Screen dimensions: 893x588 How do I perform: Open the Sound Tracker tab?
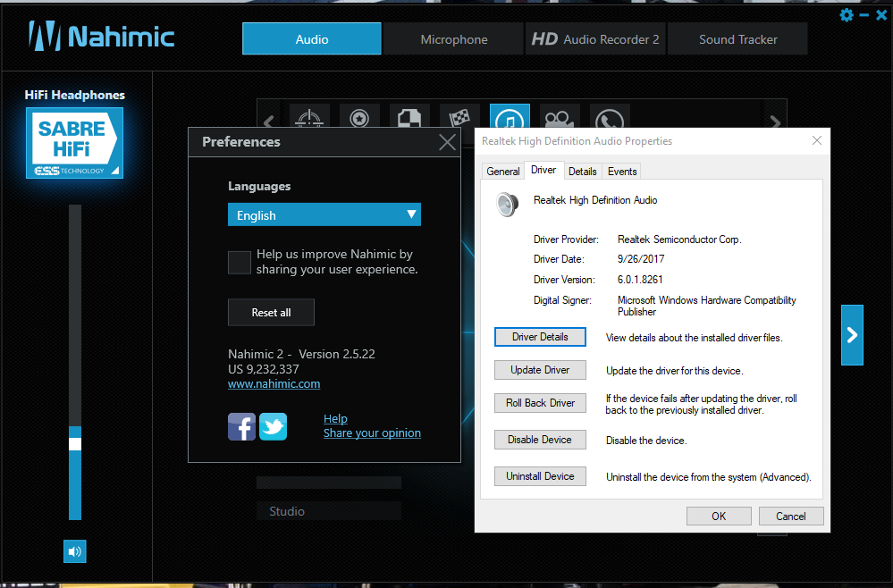(737, 38)
